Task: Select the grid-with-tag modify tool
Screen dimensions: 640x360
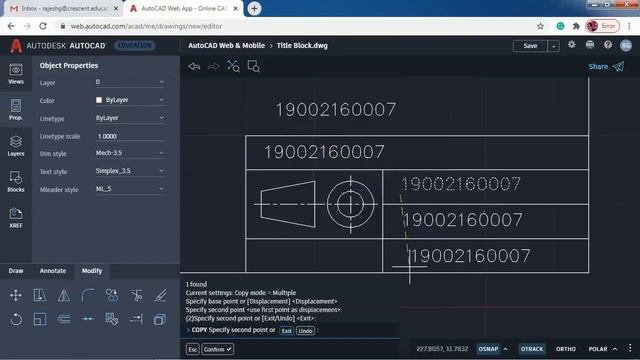Action: (x=112, y=319)
